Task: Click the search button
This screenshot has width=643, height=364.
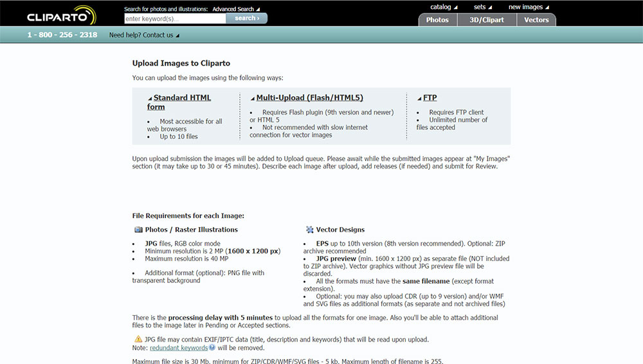Action: [247, 18]
